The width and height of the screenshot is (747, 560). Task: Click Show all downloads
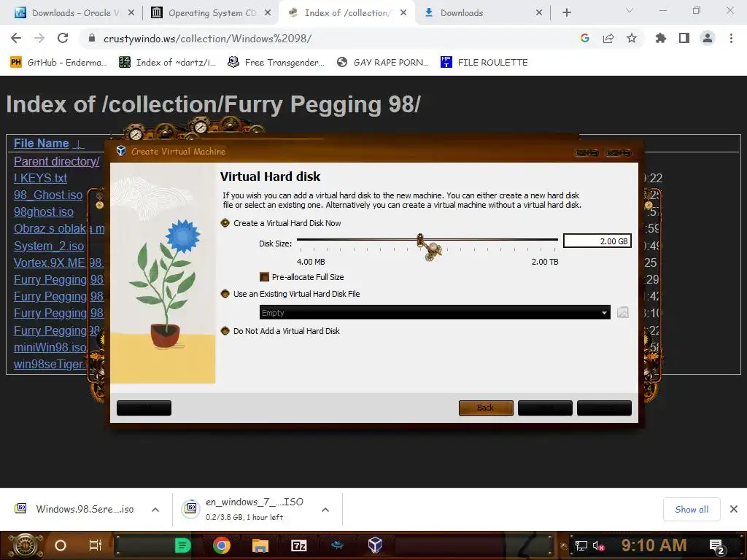click(692, 510)
